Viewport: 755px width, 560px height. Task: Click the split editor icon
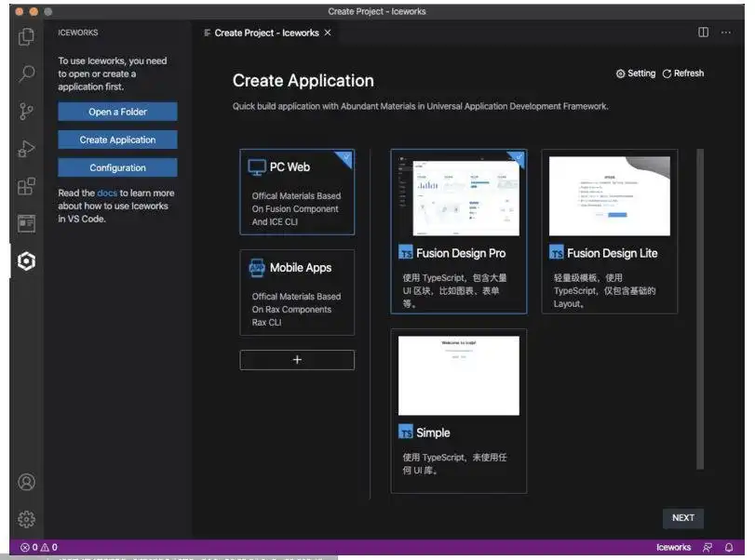703,33
